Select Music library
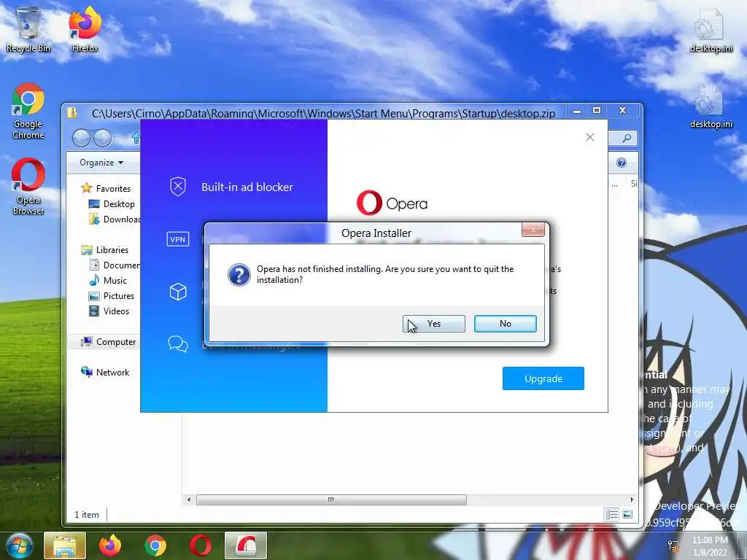This screenshot has height=560, width=747. 108,281
